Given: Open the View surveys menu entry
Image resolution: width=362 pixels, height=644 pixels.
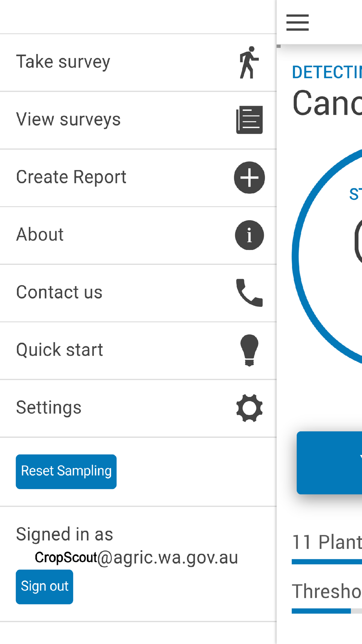Looking at the screenshot, I should pyautogui.click(x=68, y=119).
